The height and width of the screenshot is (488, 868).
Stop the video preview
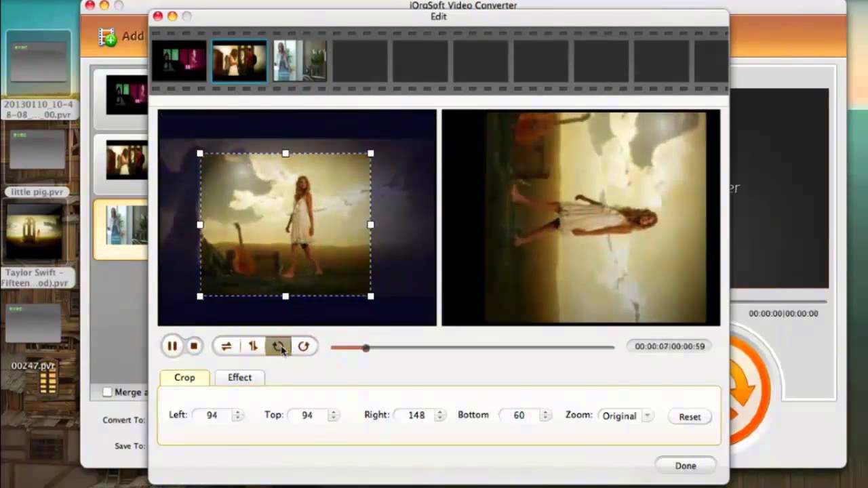click(x=193, y=346)
